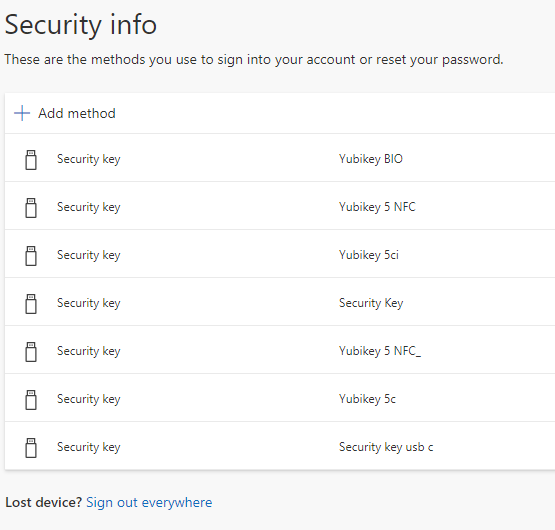Click the USB key icon for Yubikey 5c

31,400
